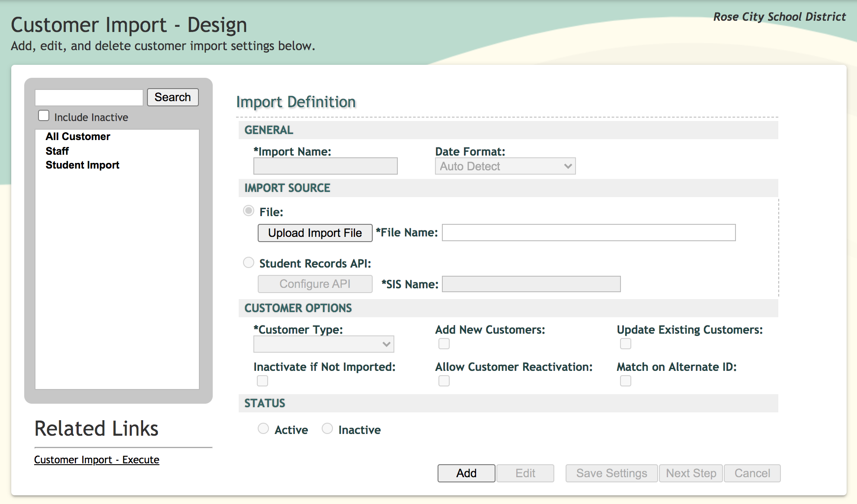
Task: Select Staff in the import list
Action: 57,151
